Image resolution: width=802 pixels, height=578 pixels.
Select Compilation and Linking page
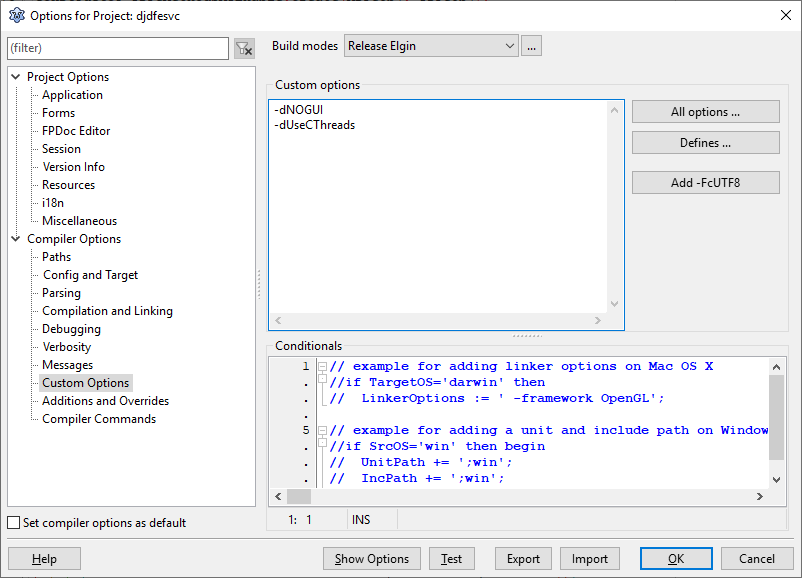pyautogui.click(x=107, y=311)
